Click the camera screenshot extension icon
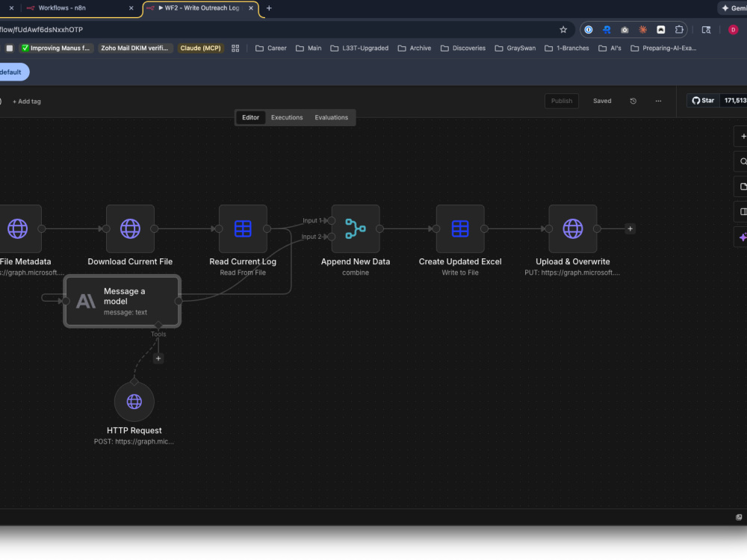 [x=624, y=30]
